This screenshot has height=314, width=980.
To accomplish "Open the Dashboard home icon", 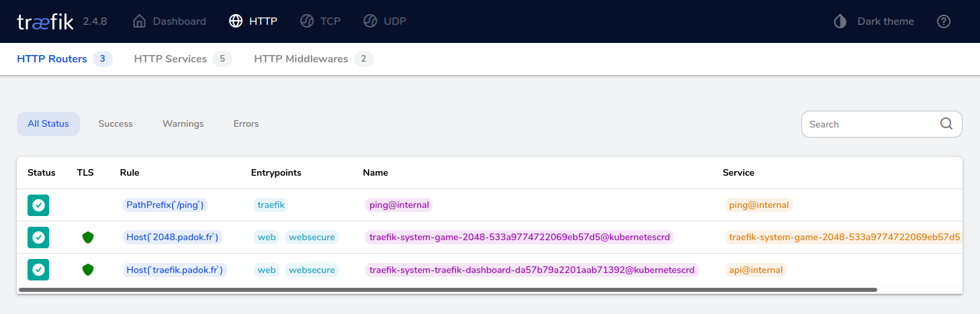I will point(140,21).
